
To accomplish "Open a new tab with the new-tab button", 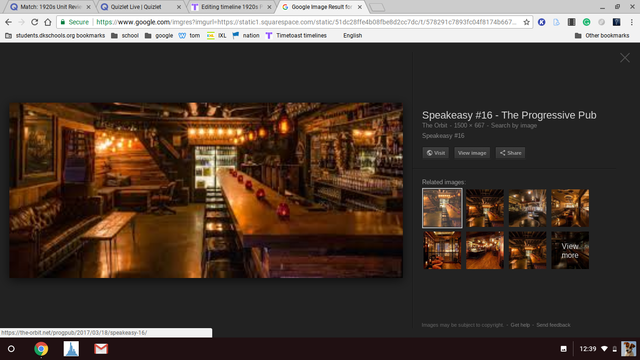I will click(377, 7).
